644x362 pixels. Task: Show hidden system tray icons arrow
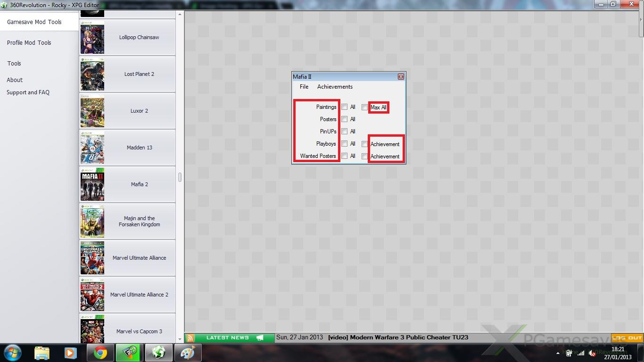pos(558,353)
